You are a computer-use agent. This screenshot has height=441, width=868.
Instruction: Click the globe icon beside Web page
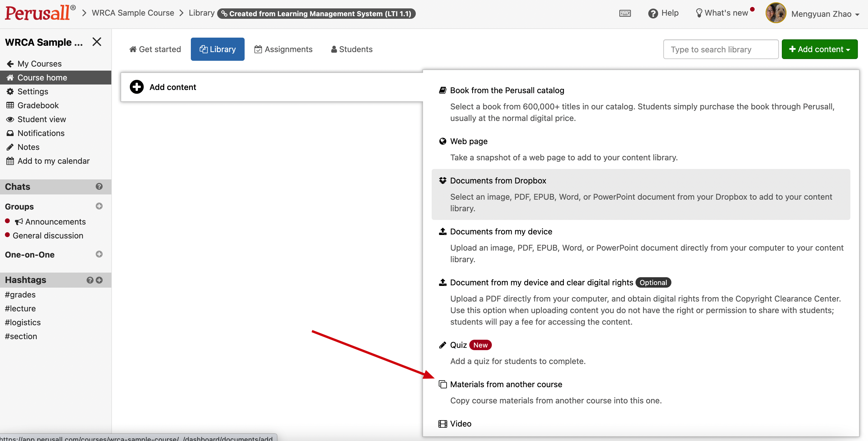point(442,141)
